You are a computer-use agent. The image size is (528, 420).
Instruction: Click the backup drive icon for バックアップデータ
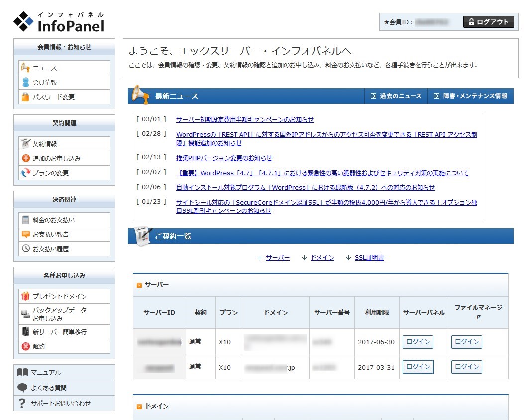25,314
